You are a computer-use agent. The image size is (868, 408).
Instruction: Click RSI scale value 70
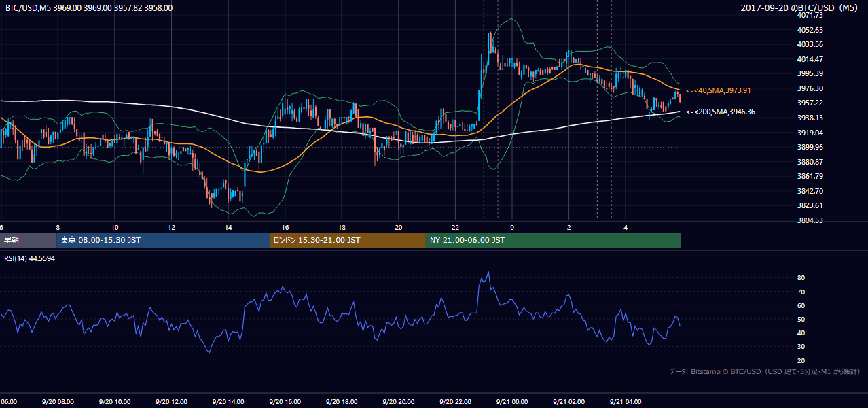[801, 292]
